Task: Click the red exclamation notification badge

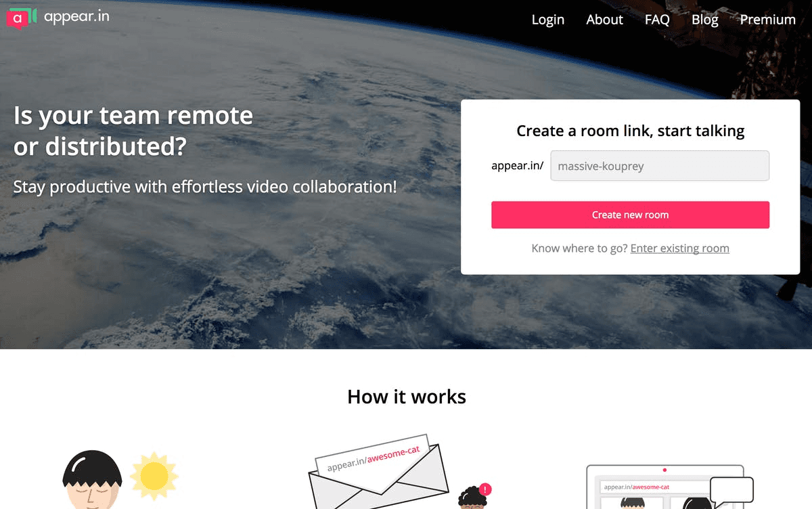Action: [x=484, y=489]
